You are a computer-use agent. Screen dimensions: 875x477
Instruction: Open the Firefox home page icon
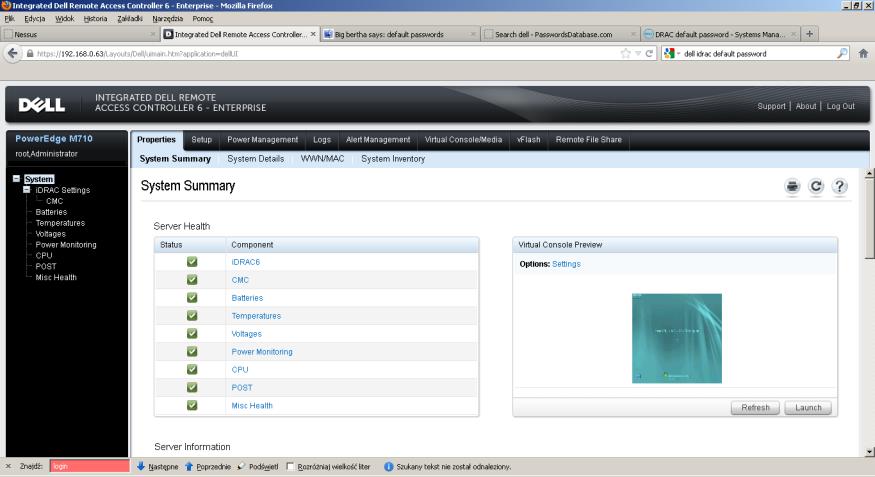click(863, 54)
